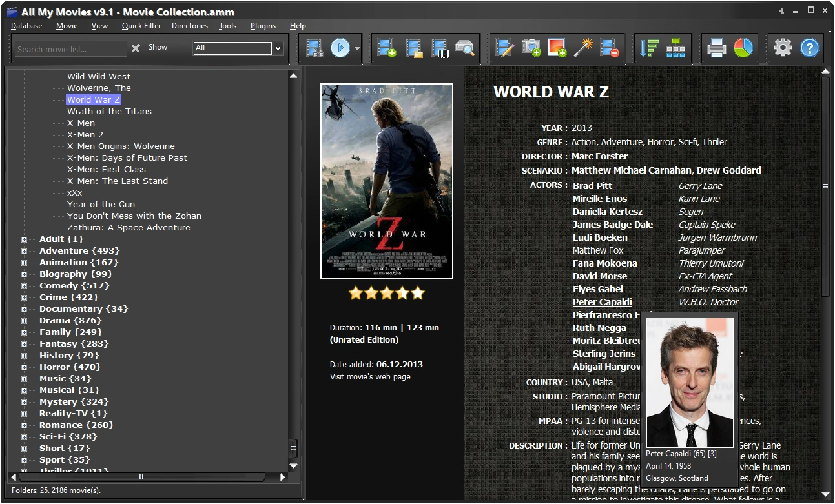Select You Don't Mess with the Zohan
835x504 pixels.
tap(134, 216)
